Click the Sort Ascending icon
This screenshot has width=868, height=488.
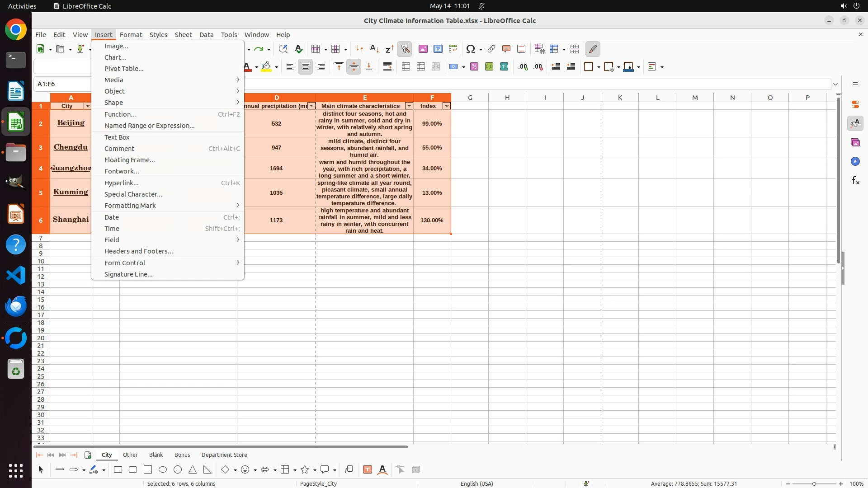(x=374, y=49)
